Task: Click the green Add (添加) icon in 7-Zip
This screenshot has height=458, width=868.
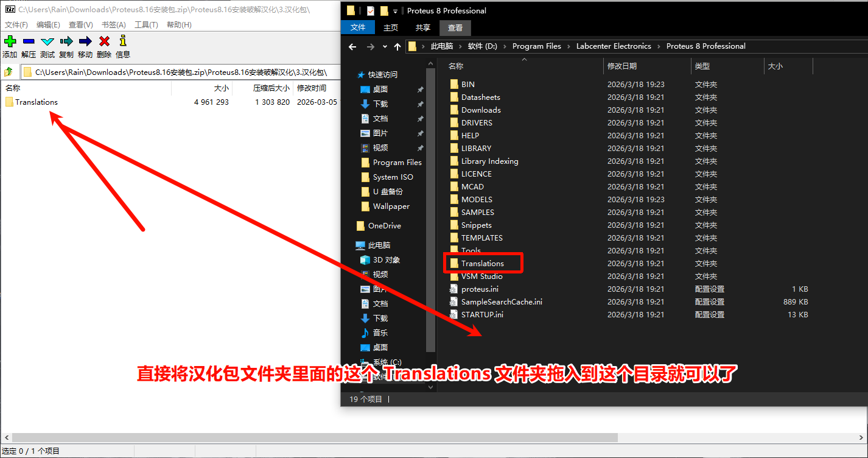Action: [10, 41]
